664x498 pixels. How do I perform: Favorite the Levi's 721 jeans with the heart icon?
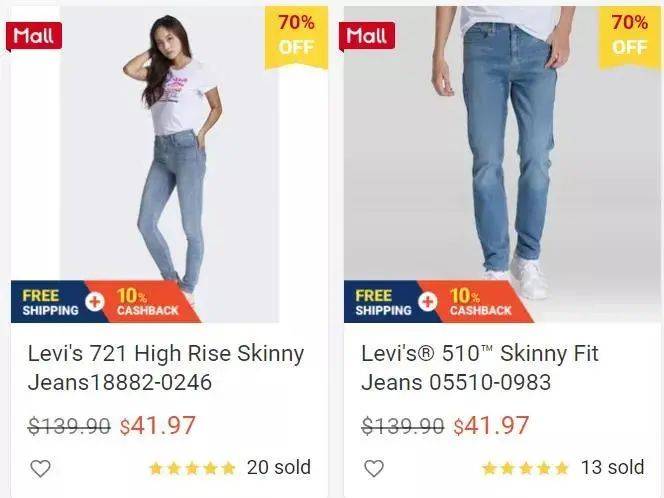(x=41, y=468)
